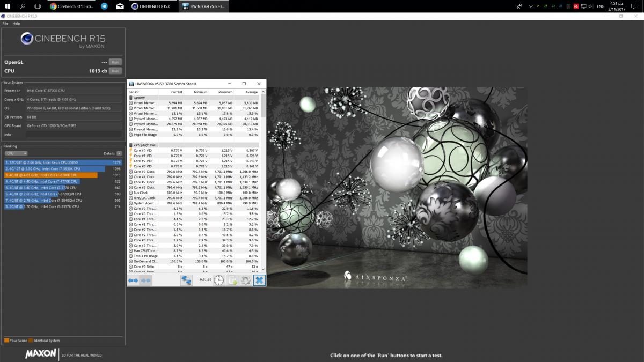Screen dimensions: 644x362
Task: Select Intel Core i7-3930K ranking row
Action: [x=63, y=168]
